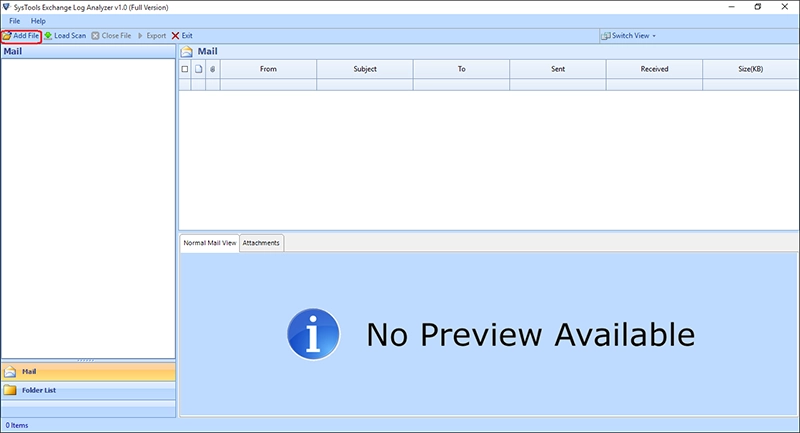Sort by the To column header
800x433 pixels.
[461, 69]
